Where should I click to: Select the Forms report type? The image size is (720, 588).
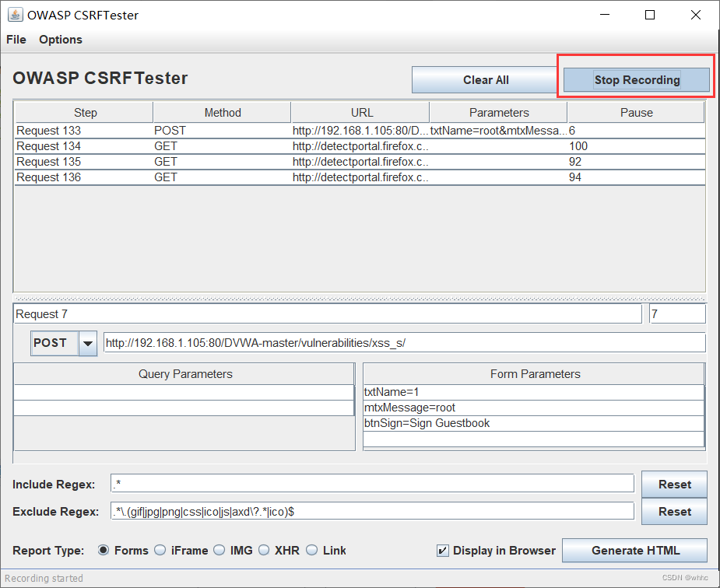(x=104, y=550)
